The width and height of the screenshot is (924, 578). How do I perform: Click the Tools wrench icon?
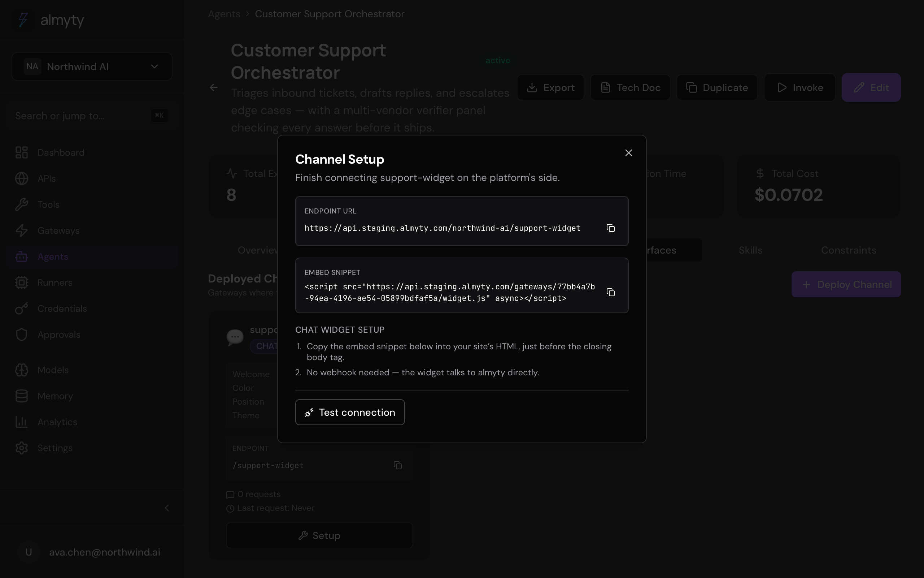point(21,204)
